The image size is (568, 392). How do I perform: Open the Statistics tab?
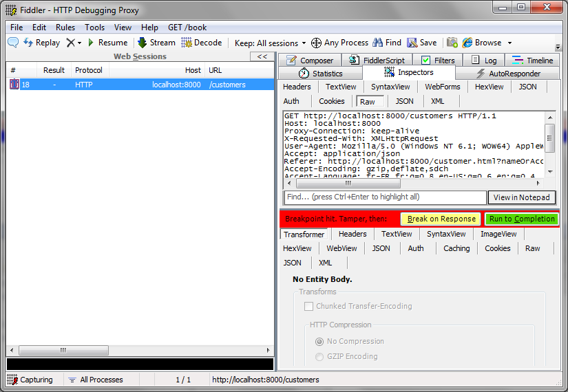pos(321,74)
